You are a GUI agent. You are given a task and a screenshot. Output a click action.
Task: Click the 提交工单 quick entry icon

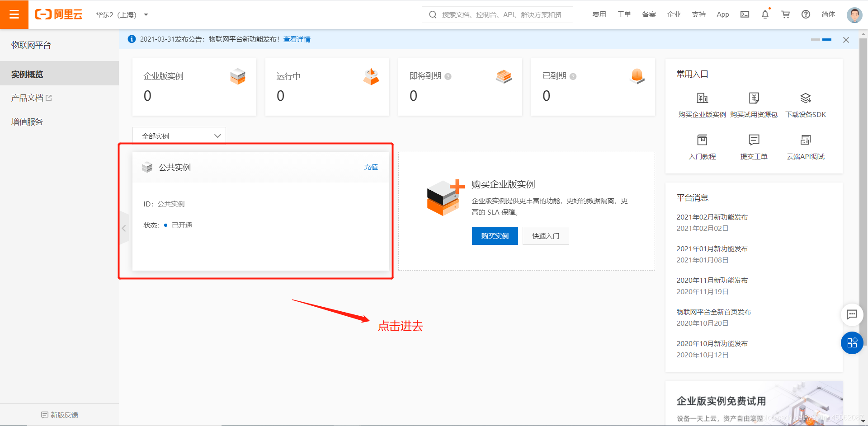click(754, 140)
